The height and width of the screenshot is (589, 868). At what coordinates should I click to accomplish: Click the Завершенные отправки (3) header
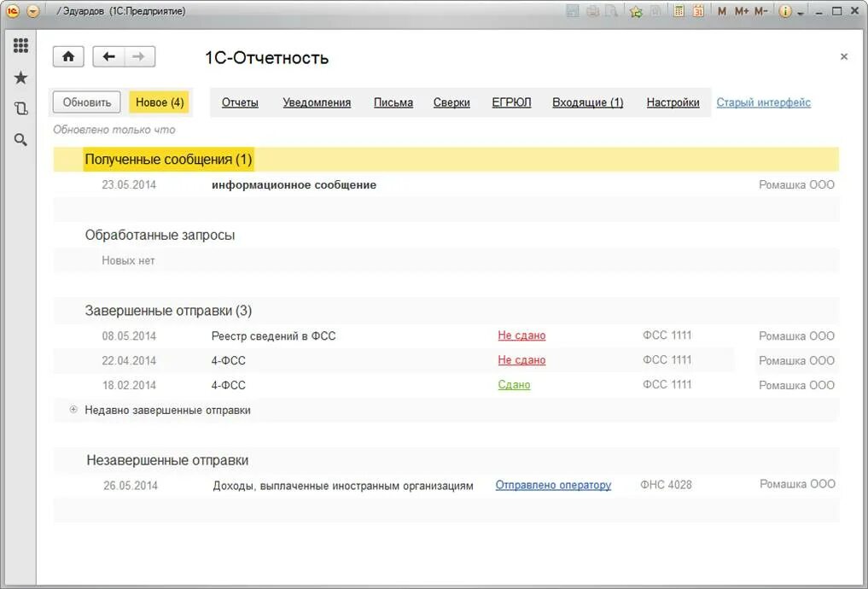[168, 311]
